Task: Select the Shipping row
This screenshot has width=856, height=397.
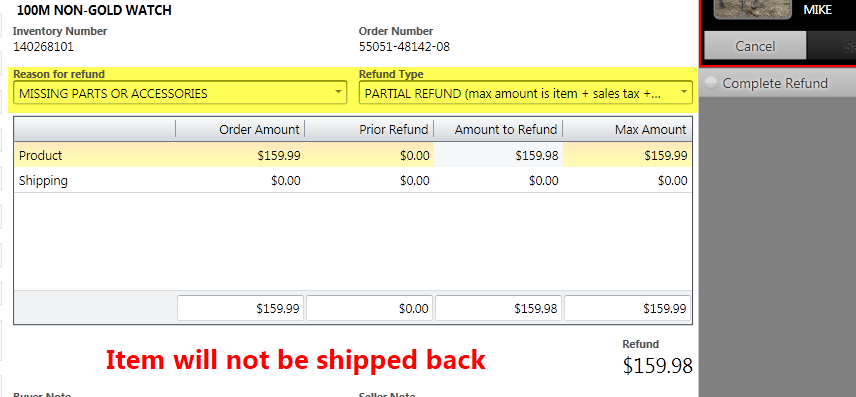Action: tap(353, 180)
